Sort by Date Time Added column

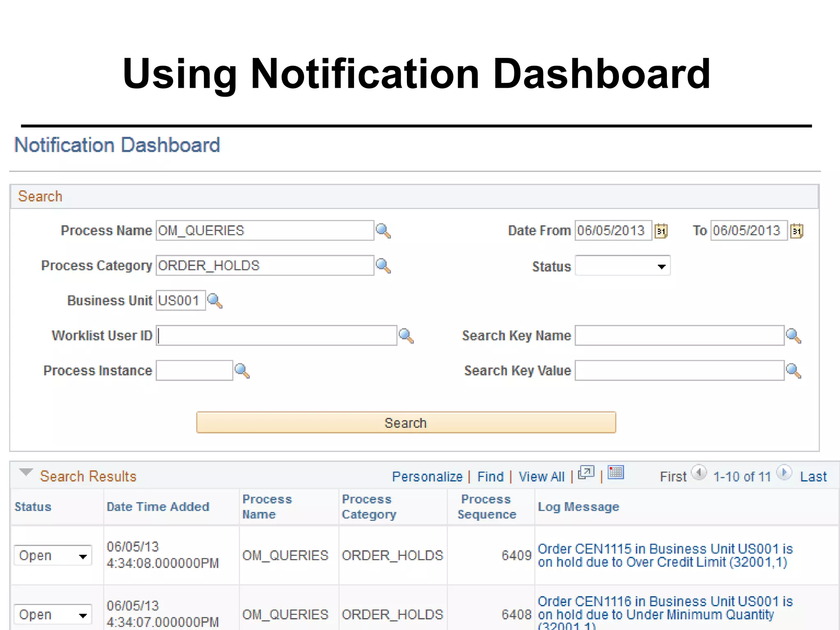pyautogui.click(x=158, y=507)
